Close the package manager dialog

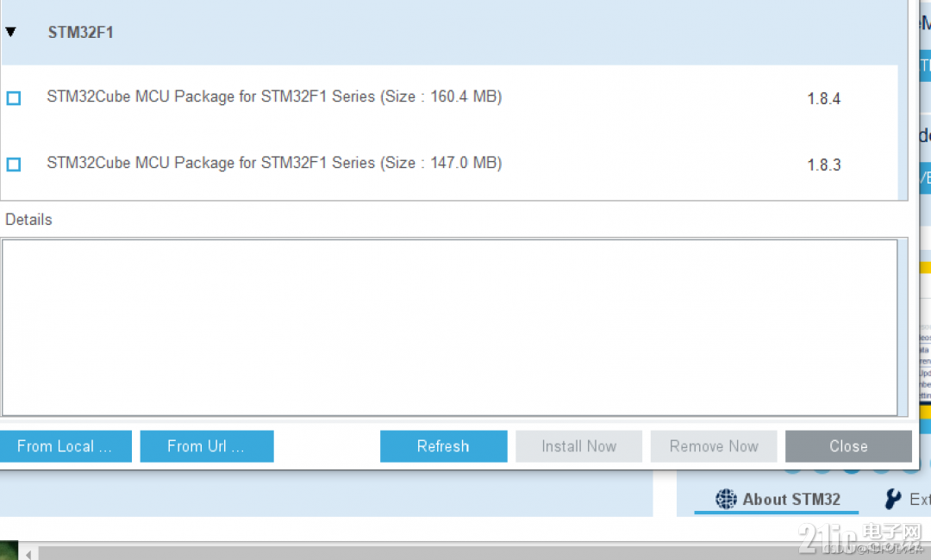tap(848, 446)
